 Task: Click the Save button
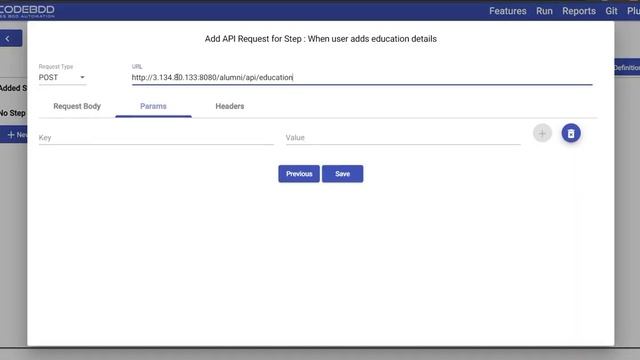pyautogui.click(x=342, y=174)
